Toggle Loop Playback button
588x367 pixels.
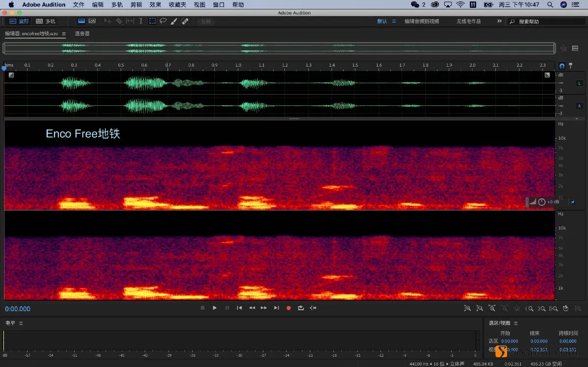point(301,308)
